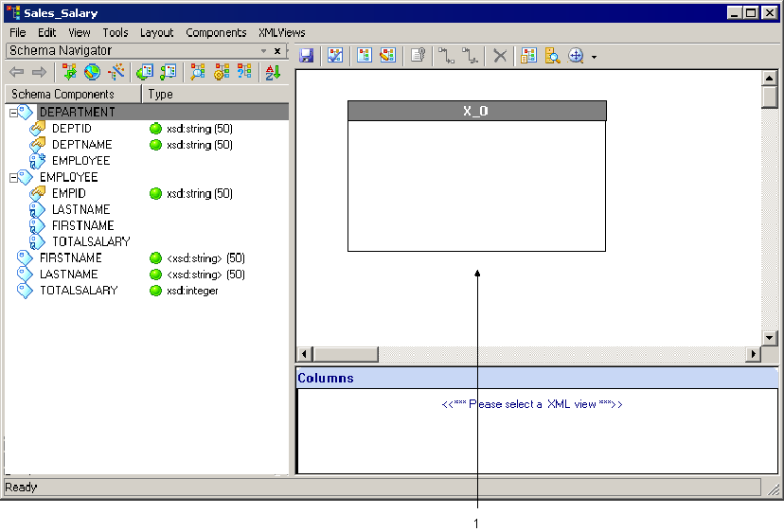Open the zoom dropdown arrow in toolbar
The image size is (784, 532).
click(x=594, y=57)
